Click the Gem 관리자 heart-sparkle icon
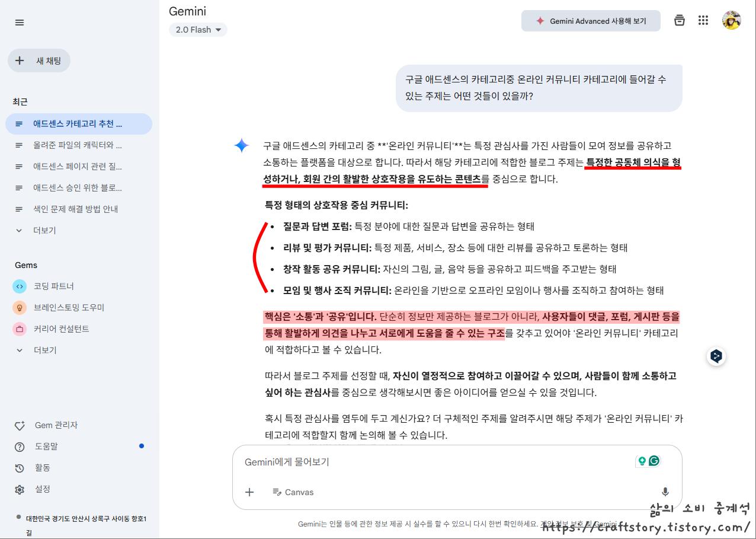The height and width of the screenshot is (539, 756). coord(20,425)
